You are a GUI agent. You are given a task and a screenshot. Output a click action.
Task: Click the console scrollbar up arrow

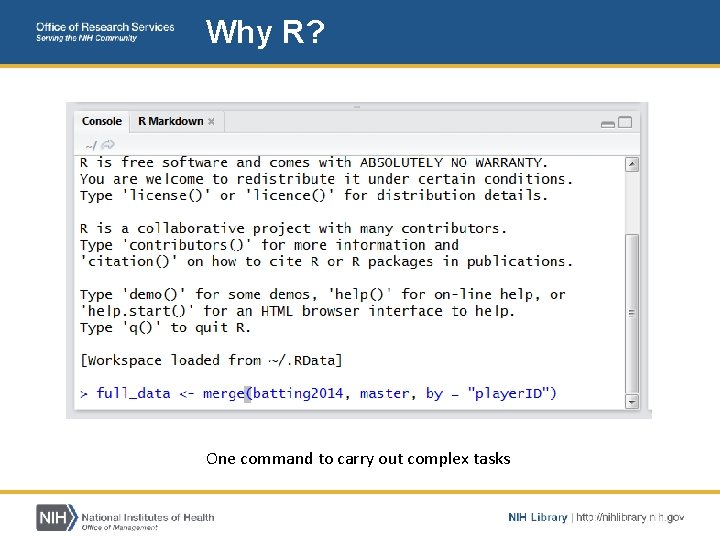coord(632,164)
